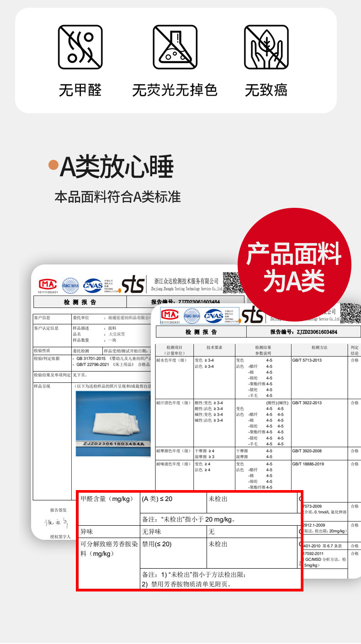Click the MA logo on right report
This screenshot has height=644, width=361.
pyautogui.click(x=169, y=315)
